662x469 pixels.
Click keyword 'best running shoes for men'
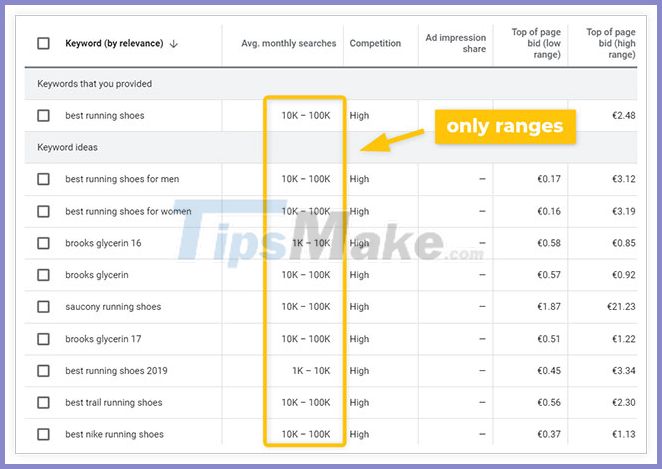tap(122, 179)
